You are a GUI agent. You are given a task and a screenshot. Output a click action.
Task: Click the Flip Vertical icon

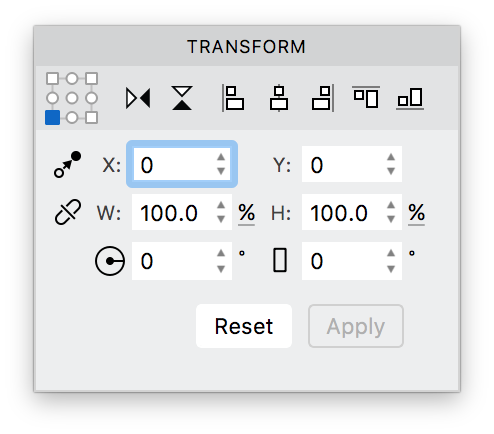tap(182, 98)
